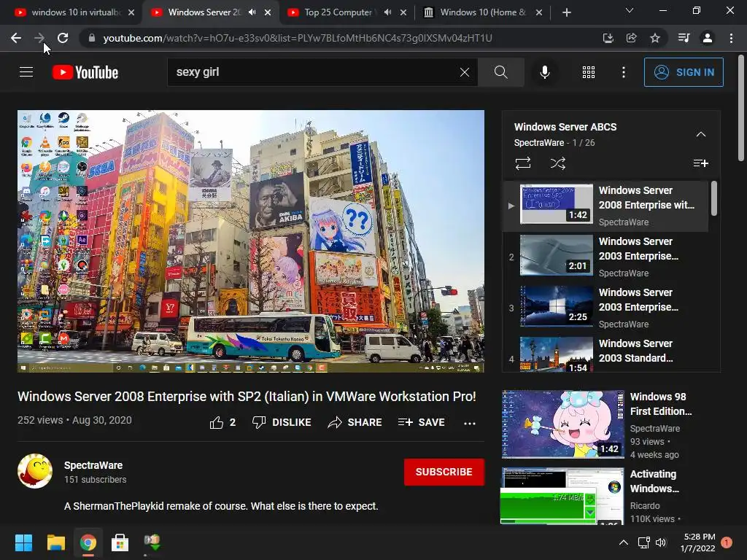
Task: Click the SIGN IN button
Action: [684, 72]
